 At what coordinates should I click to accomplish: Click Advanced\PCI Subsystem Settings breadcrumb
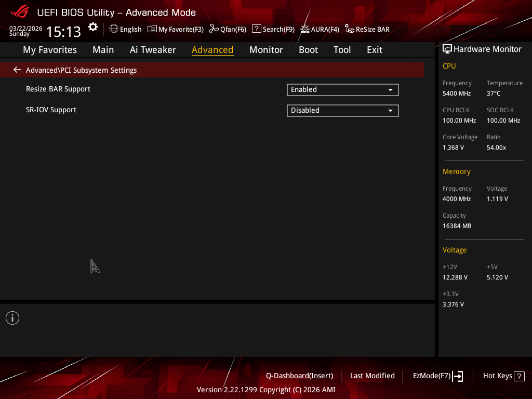coord(81,70)
